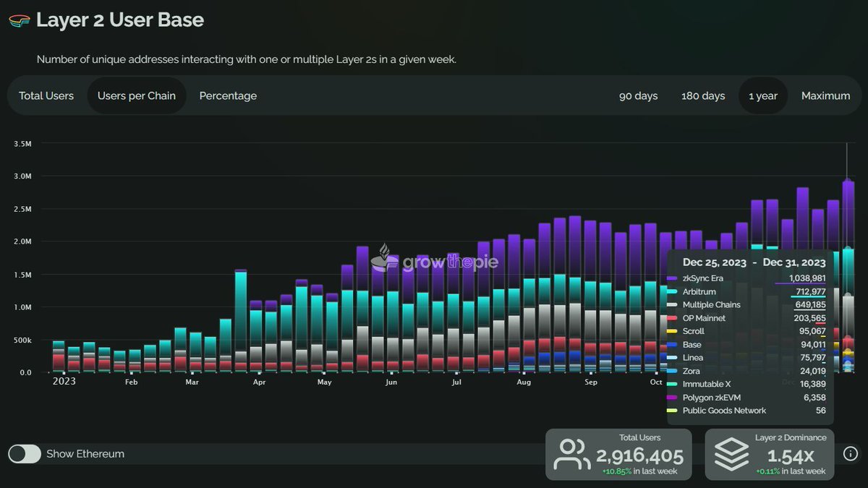Click the 3.5M y-axis label
This screenshot has height=488, width=868.
point(22,144)
